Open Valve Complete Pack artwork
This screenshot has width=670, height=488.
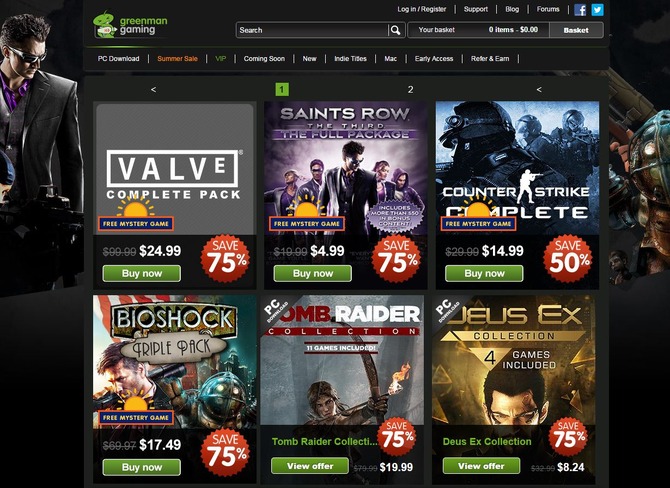(x=174, y=168)
